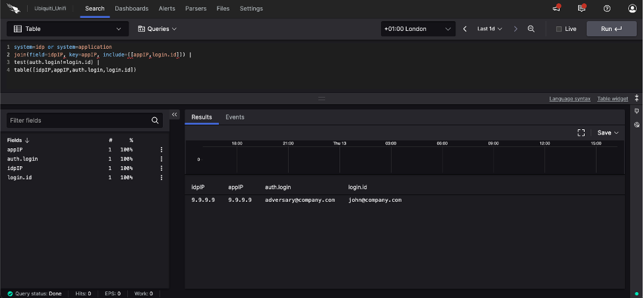Screen dimensions: 644x298
Task: Expand the Queries dropdown
Action: [x=158, y=29]
